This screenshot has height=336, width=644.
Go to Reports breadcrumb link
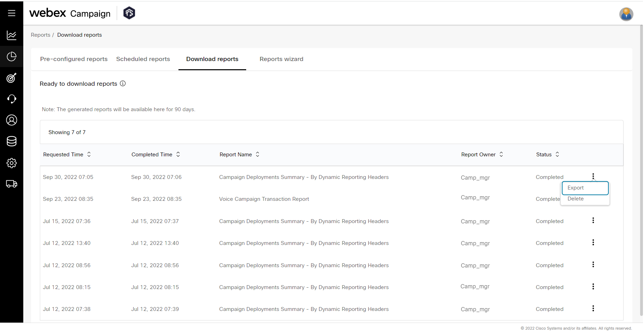(x=41, y=35)
